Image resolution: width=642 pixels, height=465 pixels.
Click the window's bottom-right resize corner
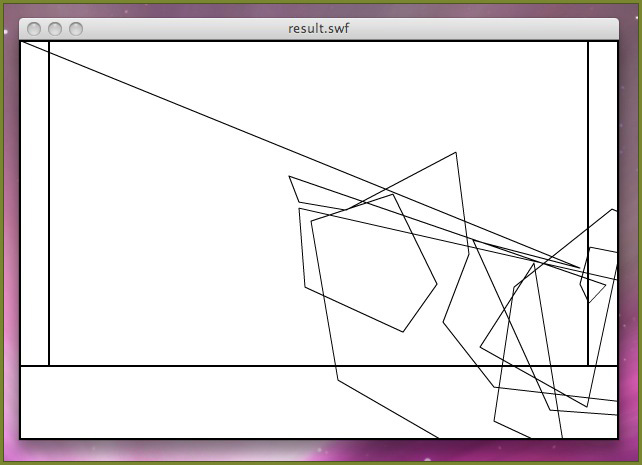click(x=615, y=436)
